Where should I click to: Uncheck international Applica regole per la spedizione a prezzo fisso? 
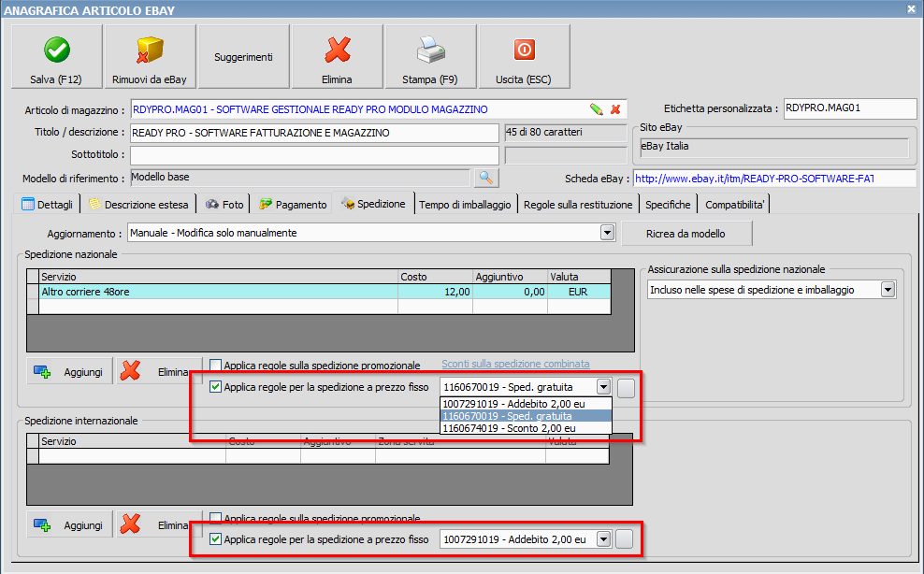pyautogui.click(x=216, y=539)
